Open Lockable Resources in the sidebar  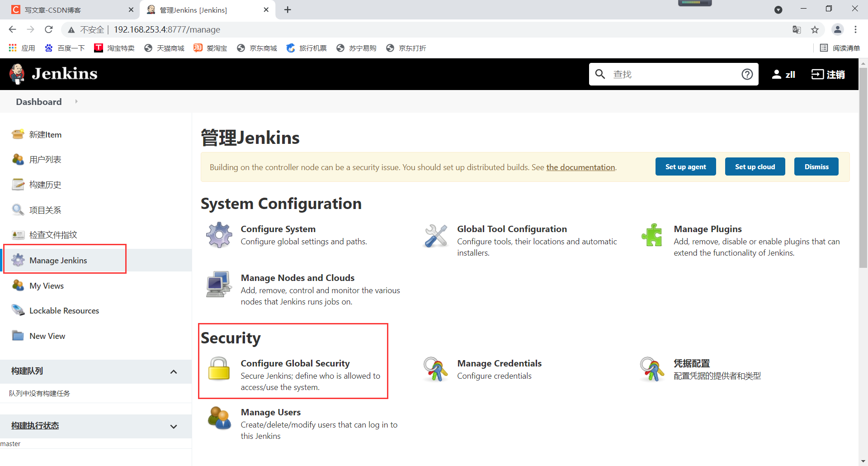click(x=64, y=310)
